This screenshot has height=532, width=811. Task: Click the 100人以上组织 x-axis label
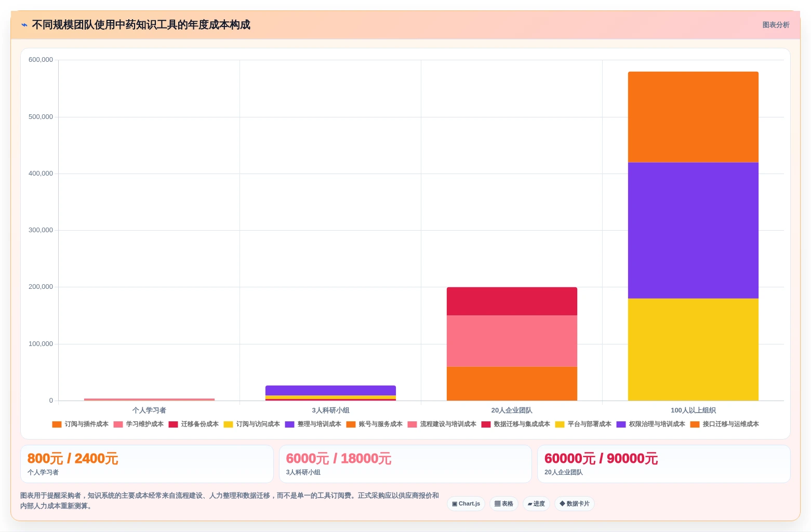[x=693, y=410]
